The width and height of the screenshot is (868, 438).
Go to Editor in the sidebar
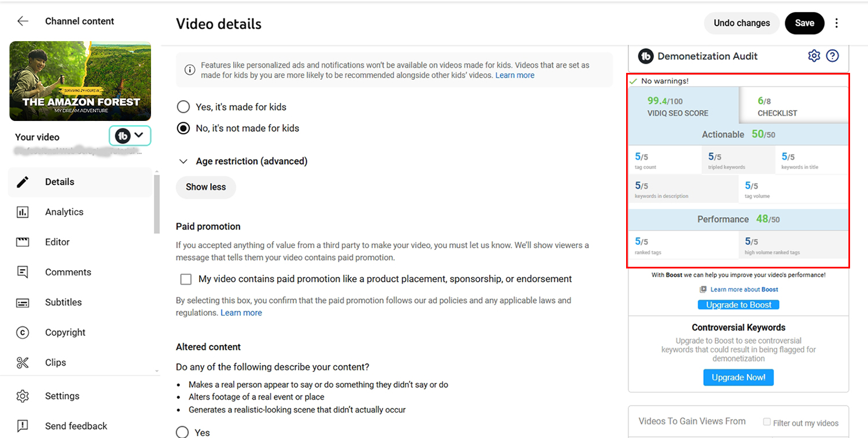click(x=80, y=242)
